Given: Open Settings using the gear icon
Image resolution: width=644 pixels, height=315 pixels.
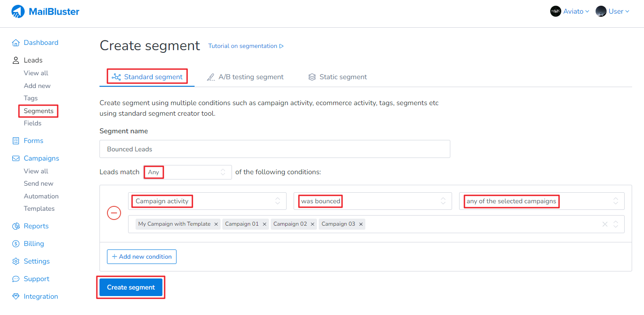Looking at the screenshot, I should pyautogui.click(x=16, y=261).
